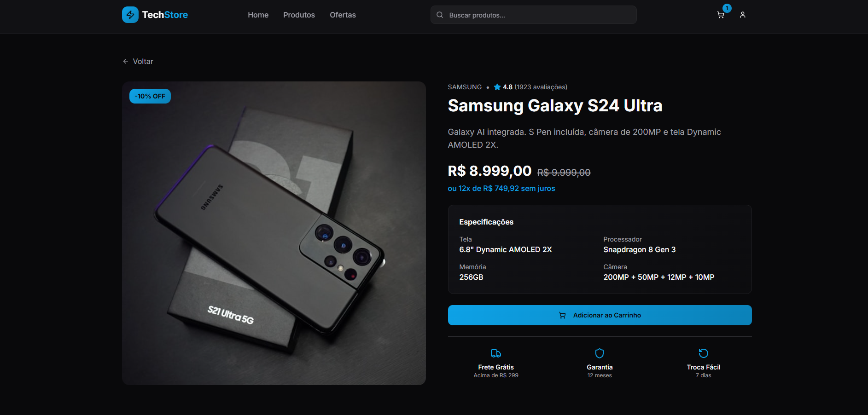The image size is (868, 415).
Task: Click the Voltar back link
Action: click(x=138, y=61)
